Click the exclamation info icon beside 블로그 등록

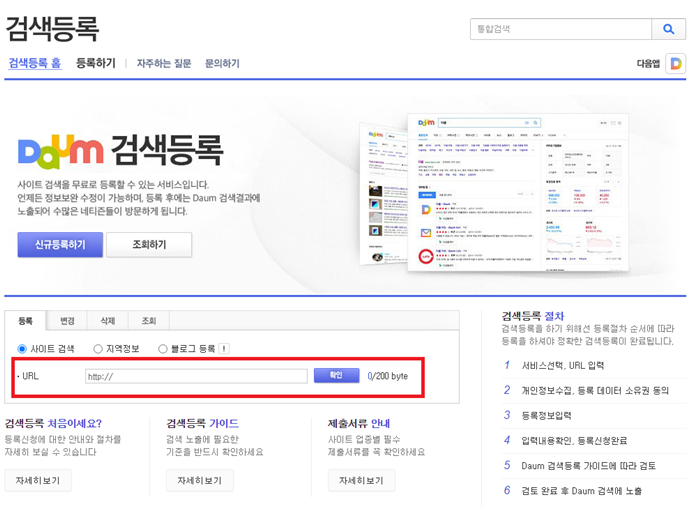[x=224, y=348]
